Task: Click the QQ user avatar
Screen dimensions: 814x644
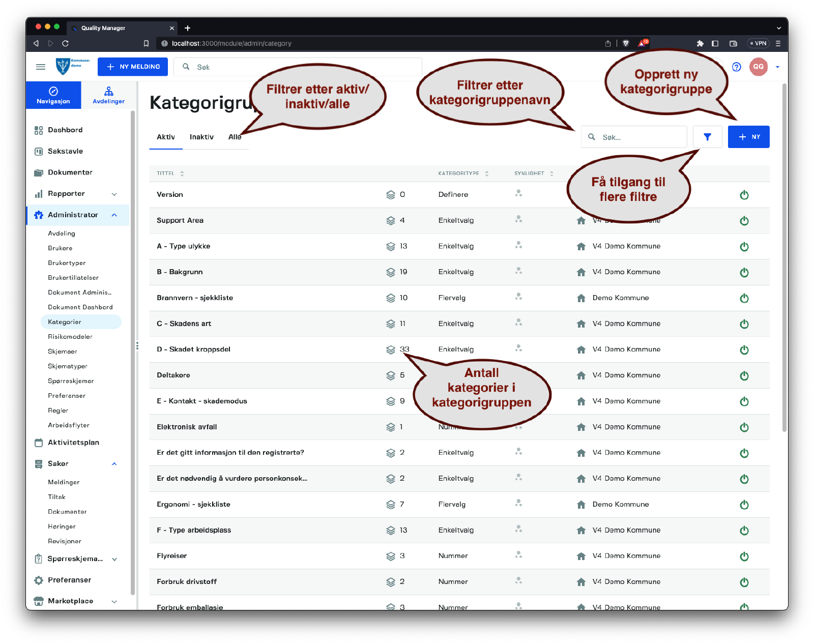Action: [x=758, y=67]
